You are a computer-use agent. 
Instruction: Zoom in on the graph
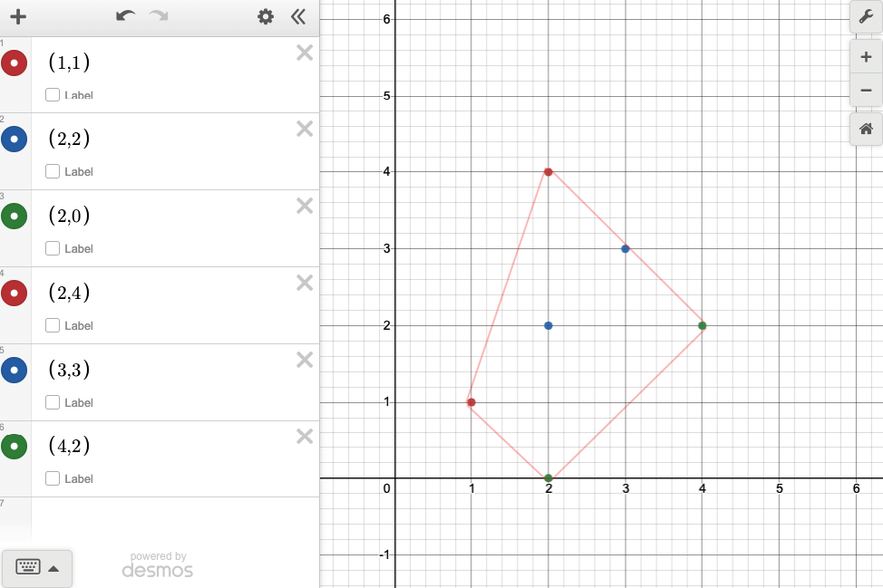coord(866,57)
